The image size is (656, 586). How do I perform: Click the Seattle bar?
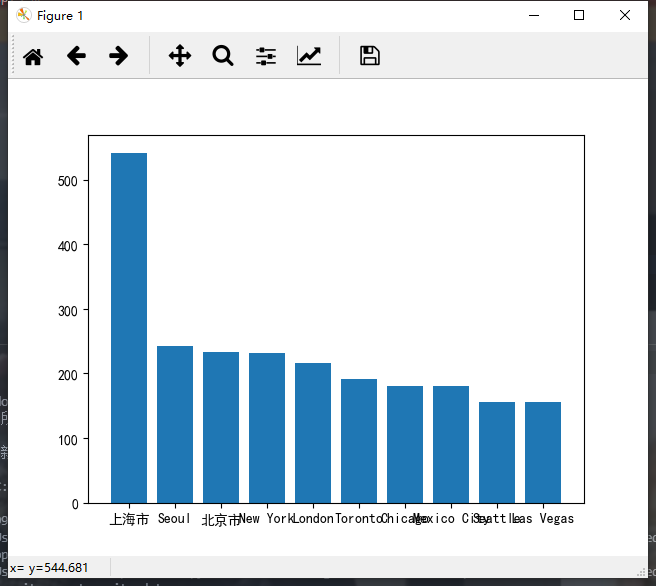click(x=497, y=453)
